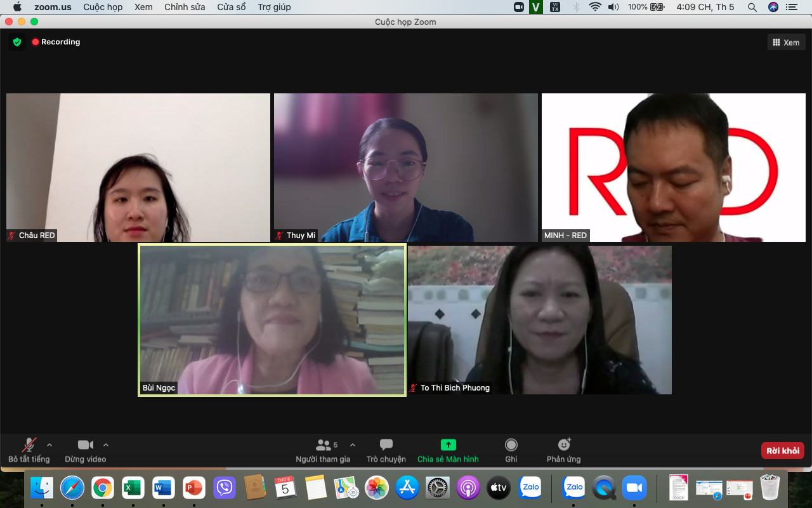812x508 pixels.
Task: Click Zoom camera status icon in menu bar
Action: tap(519, 7)
